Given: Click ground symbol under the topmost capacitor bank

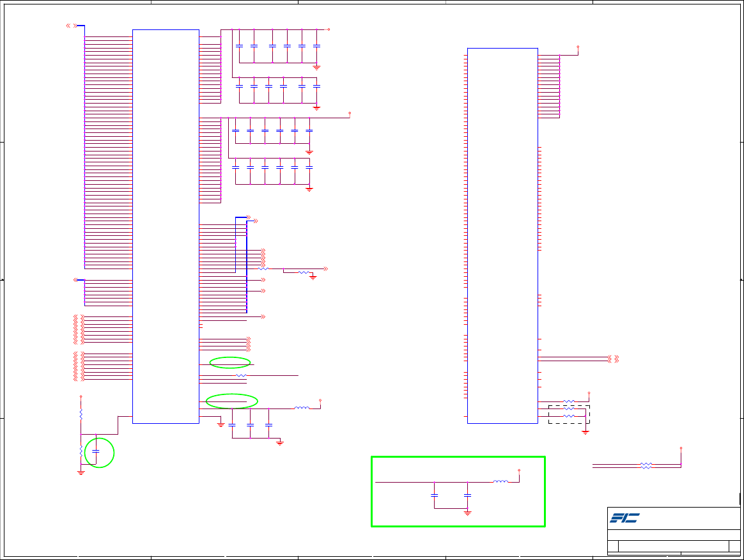Looking at the screenshot, I should (x=316, y=68).
